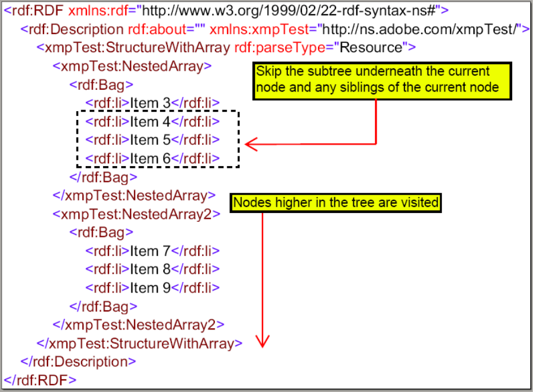
Task: Click the 'Nodes higher in the tree' note
Action: point(335,203)
